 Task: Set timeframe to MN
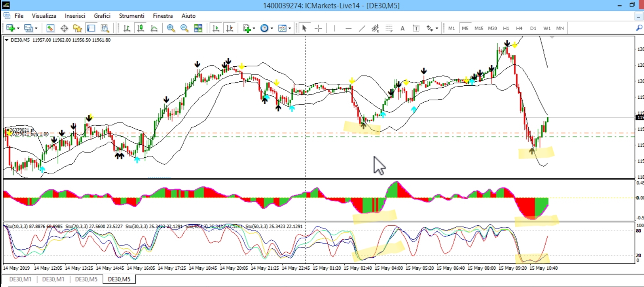[x=560, y=28]
